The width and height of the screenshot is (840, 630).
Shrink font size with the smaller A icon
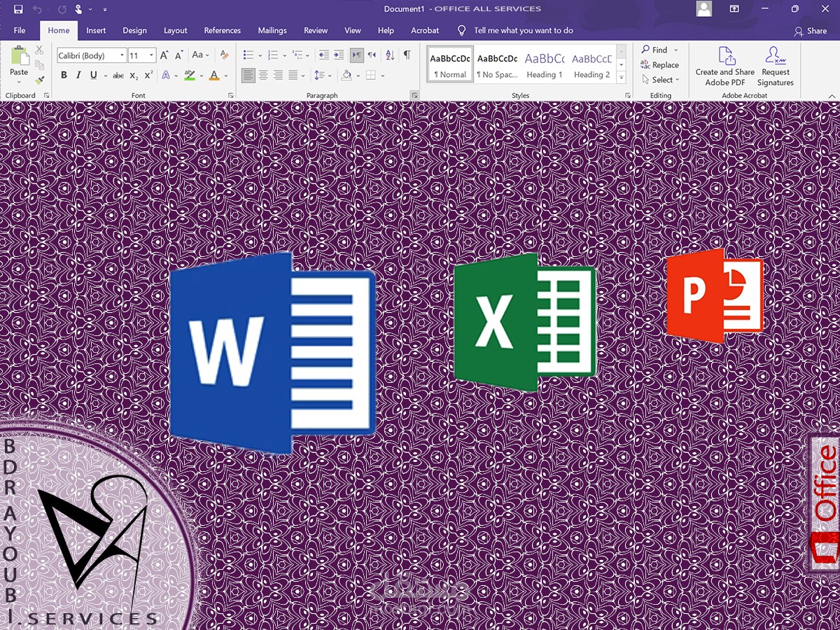(x=178, y=55)
